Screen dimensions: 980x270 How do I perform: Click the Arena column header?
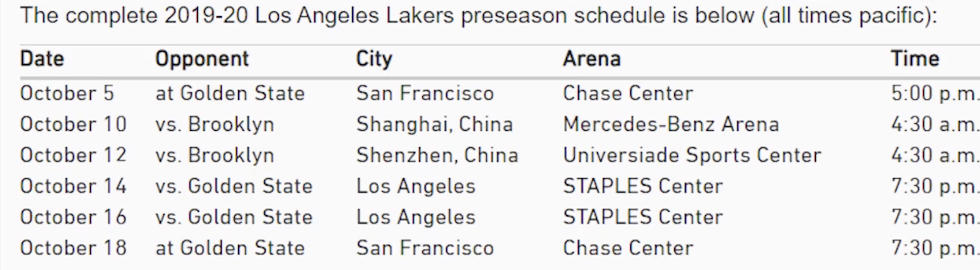[x=592, y=59]
